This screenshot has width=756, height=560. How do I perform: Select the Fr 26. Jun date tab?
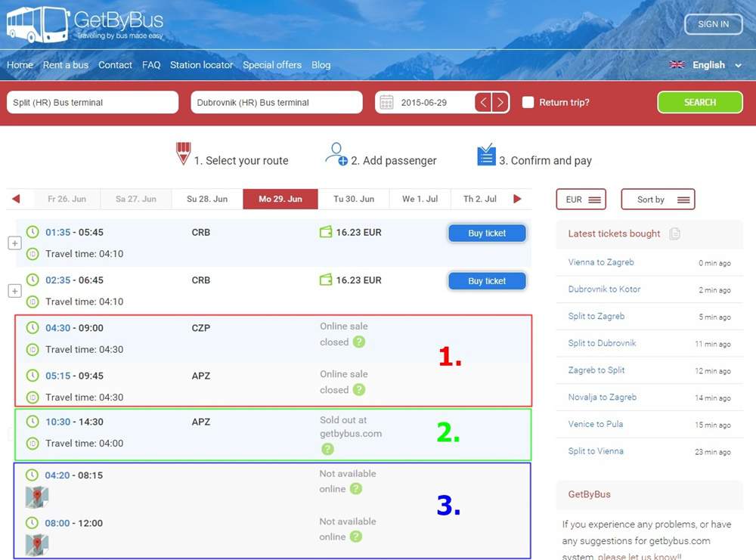point(67,199)
